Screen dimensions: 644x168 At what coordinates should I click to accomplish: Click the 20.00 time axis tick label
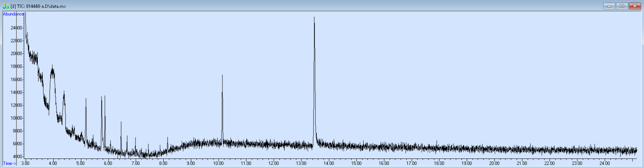click(x=494, y=163)
